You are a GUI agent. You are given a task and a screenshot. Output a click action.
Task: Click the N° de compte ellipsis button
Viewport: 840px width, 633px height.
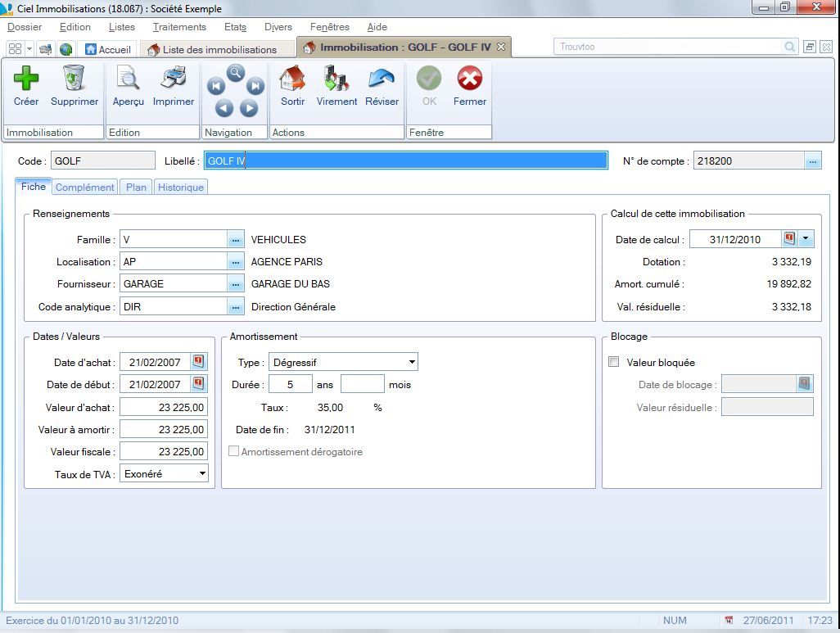812,161
